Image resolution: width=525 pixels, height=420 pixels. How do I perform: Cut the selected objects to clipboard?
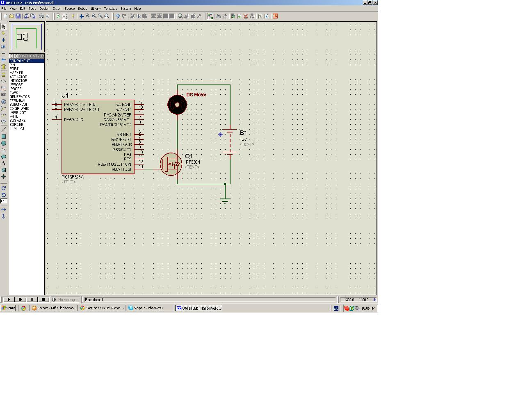[x=132, y=16]
